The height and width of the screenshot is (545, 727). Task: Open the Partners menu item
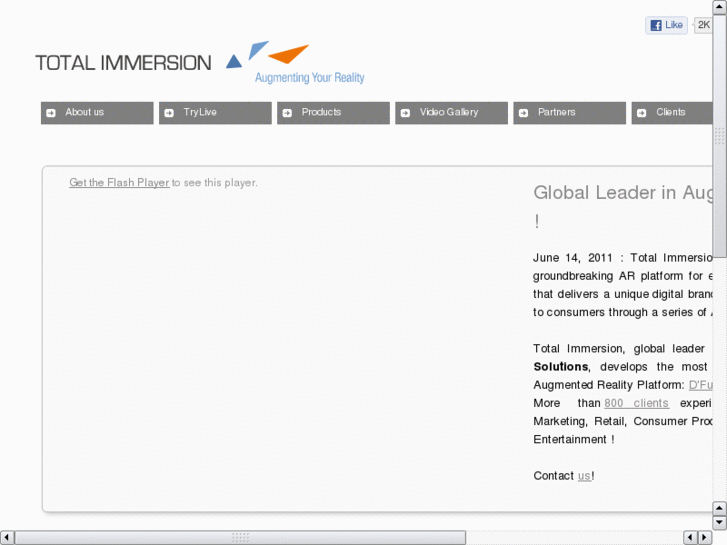tap(570, 113)
